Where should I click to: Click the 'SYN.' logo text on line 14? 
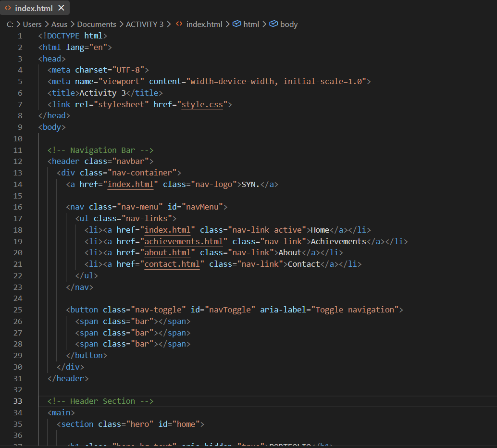pyautogui.click(x=250, y=184)
